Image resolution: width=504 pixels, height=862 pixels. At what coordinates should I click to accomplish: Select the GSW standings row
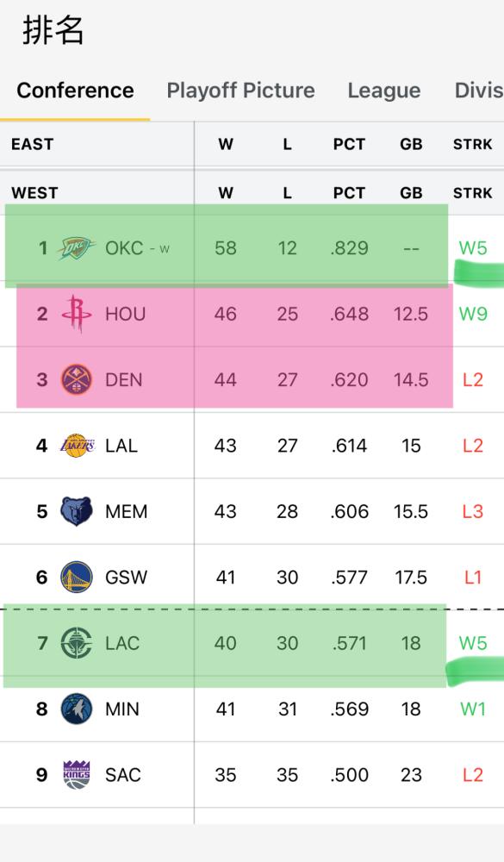pyautogui.click(x=252, y=578)
